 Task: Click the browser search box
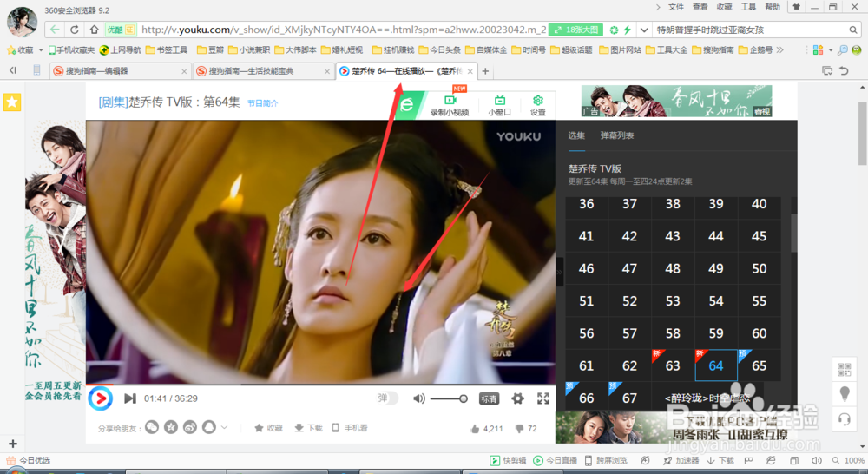point(750,30)
